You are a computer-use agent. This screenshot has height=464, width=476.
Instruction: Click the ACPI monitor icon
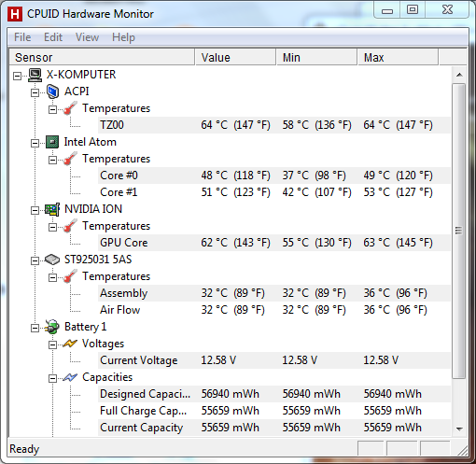52,91
